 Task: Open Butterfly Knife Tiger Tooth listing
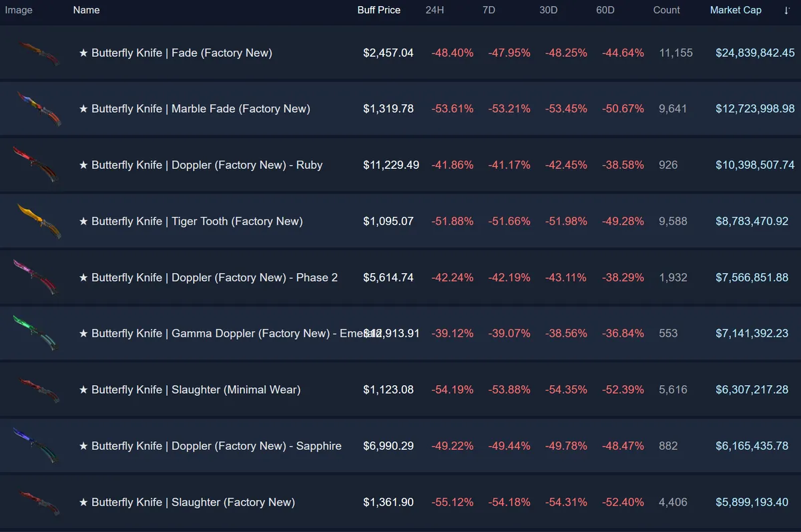pos(191,222)
